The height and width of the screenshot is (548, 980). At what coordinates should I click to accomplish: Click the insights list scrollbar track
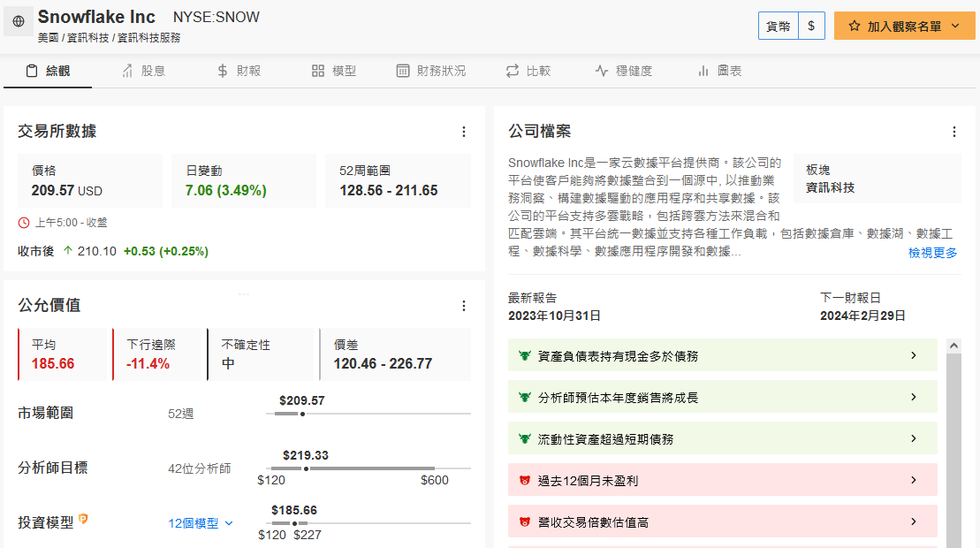(953, 450)
